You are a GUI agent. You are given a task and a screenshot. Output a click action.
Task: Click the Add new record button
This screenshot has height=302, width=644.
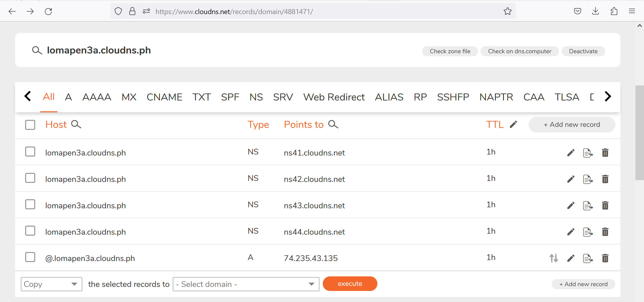click(572, 124)
